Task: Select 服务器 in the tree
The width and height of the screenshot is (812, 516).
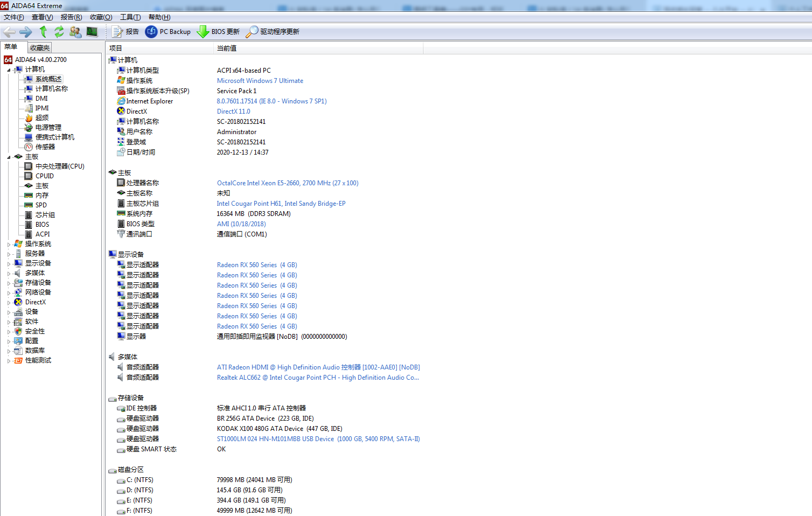Action: click(35, 254)
